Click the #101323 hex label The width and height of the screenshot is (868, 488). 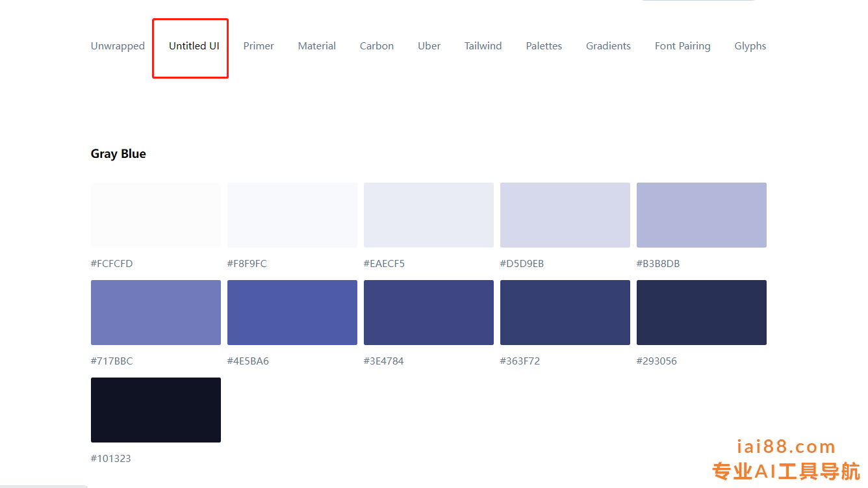tap(111, 459)
